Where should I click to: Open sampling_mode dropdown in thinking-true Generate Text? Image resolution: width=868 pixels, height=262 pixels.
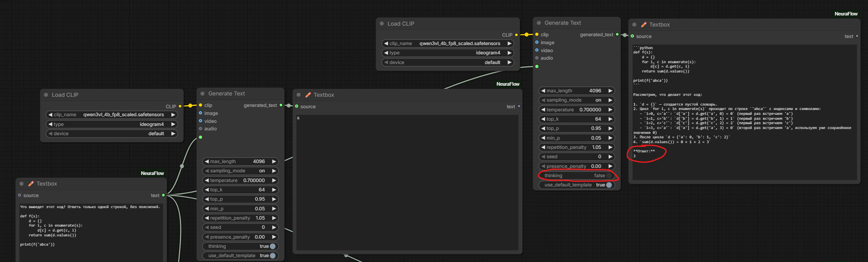240,171
